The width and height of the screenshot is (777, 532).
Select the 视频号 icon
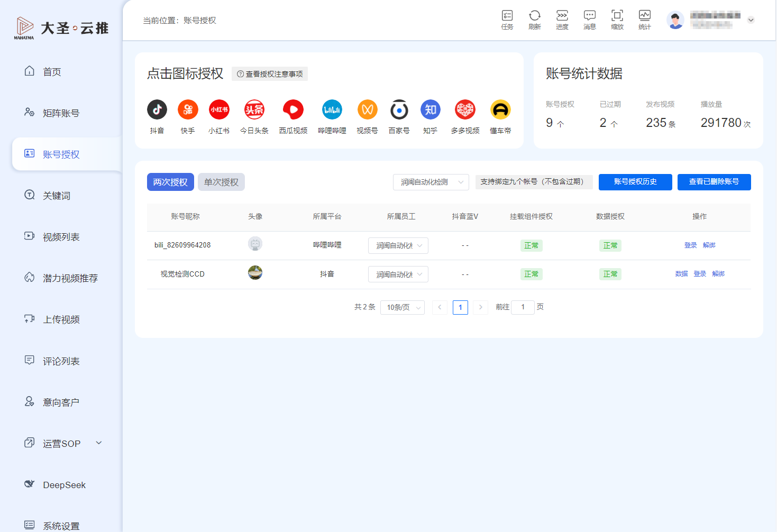[x=367, y=109]
